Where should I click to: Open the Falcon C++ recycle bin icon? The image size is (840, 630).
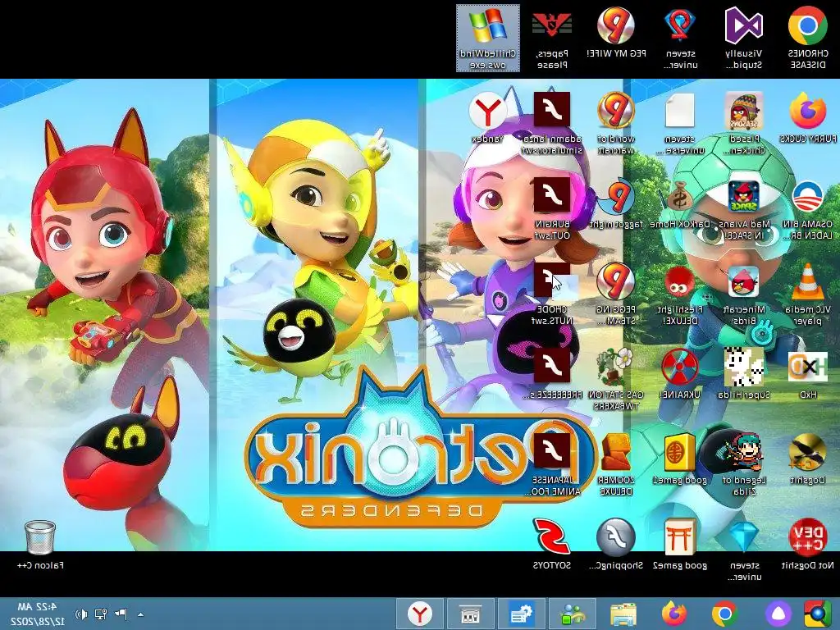(40, 544)
